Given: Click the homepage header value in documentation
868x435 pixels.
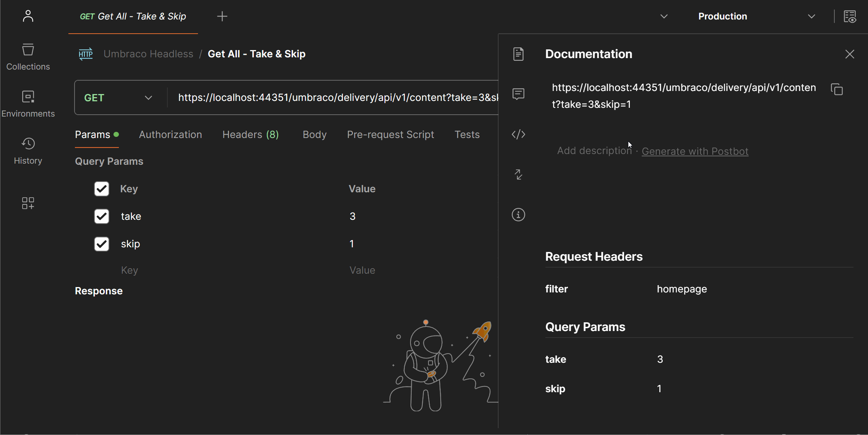Looking at the screenshot, I should coord(682,289).
